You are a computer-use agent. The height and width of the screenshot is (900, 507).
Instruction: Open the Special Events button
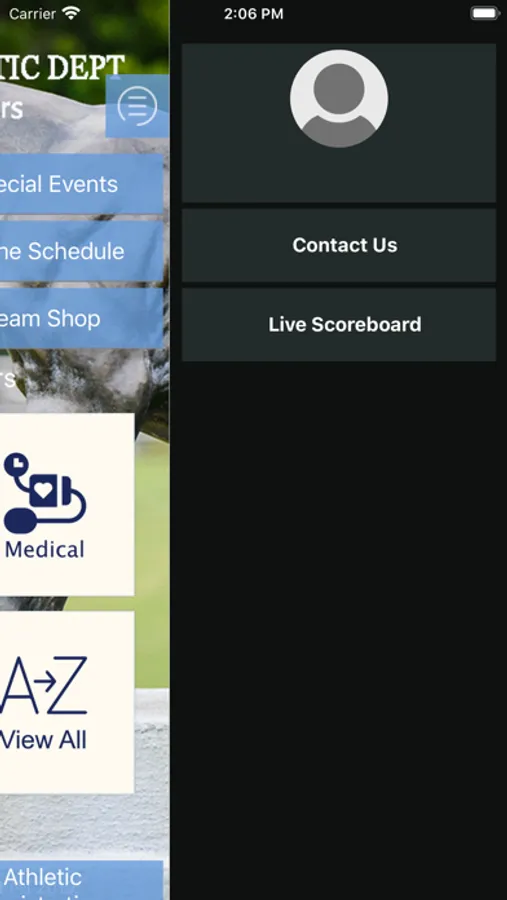(82, 184)
